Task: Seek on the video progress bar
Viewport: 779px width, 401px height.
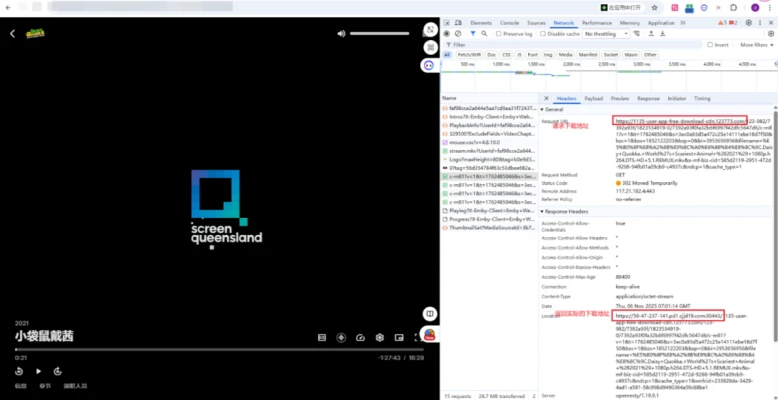Action: click(x=219, y=349)
